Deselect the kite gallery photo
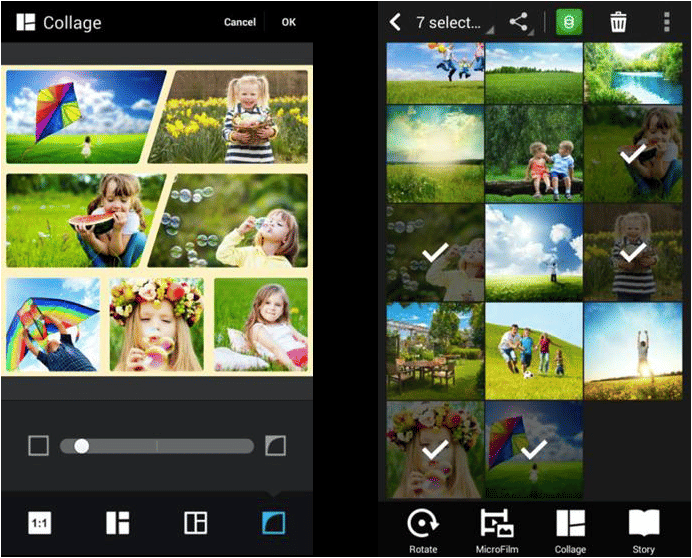This screenshot has width=692, height=558. (x=534, y=450)
